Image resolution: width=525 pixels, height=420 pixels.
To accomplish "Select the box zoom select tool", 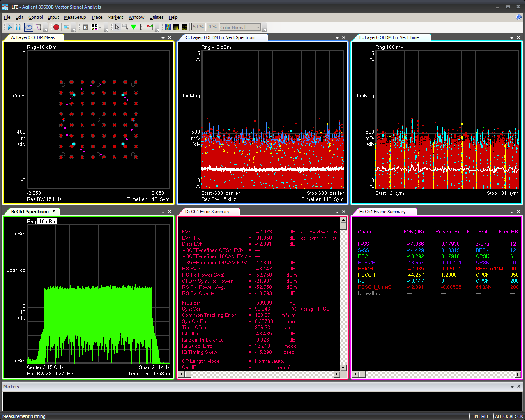I will (125, 27).
